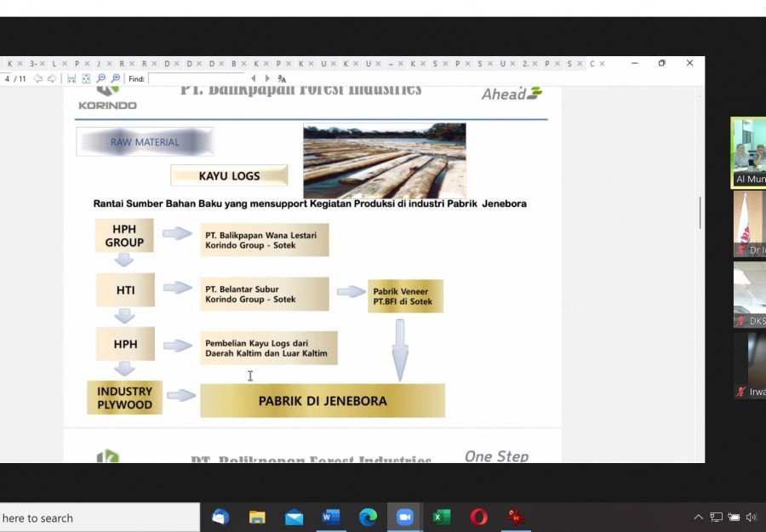
Task: Zoom out using the minus magnifier
Action: 101,78
